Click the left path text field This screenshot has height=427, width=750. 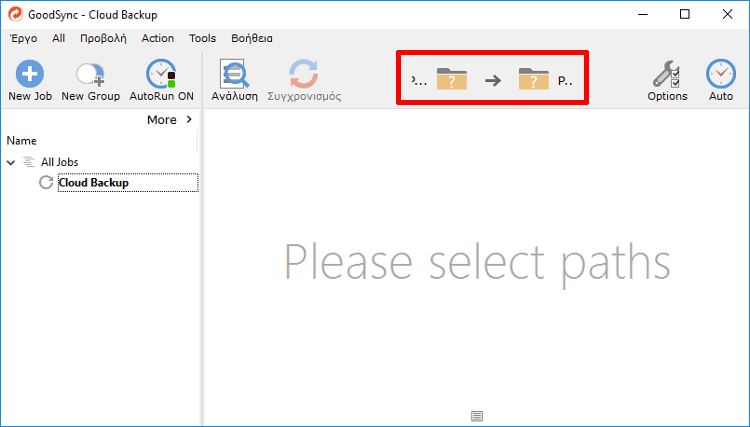[419, 80]
